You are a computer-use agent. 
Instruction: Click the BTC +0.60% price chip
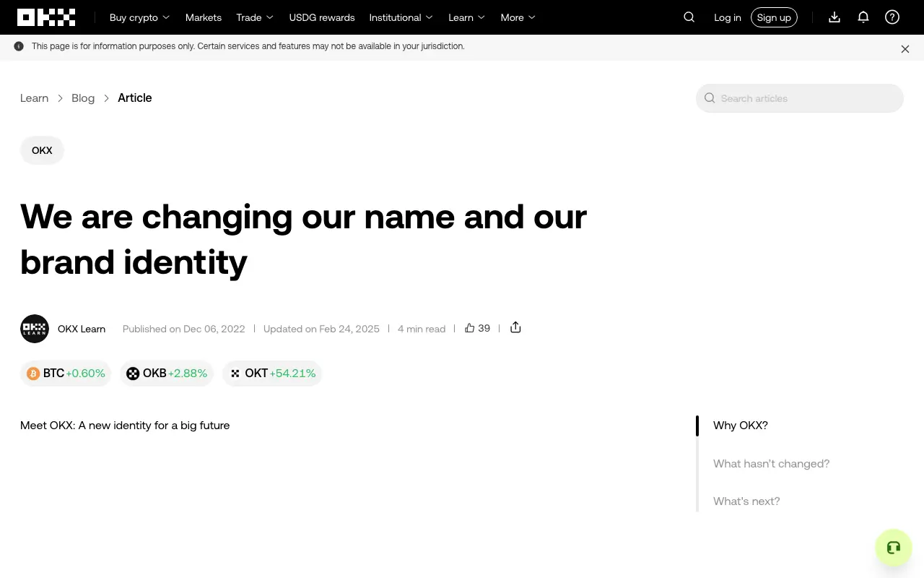66,374
